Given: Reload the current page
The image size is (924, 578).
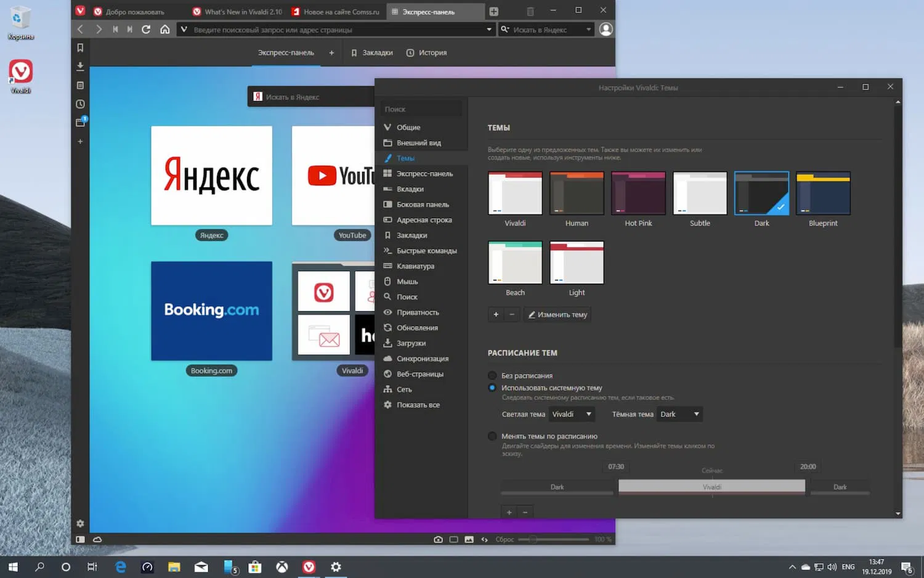Looking at the screenshot, I should (146, 29).
